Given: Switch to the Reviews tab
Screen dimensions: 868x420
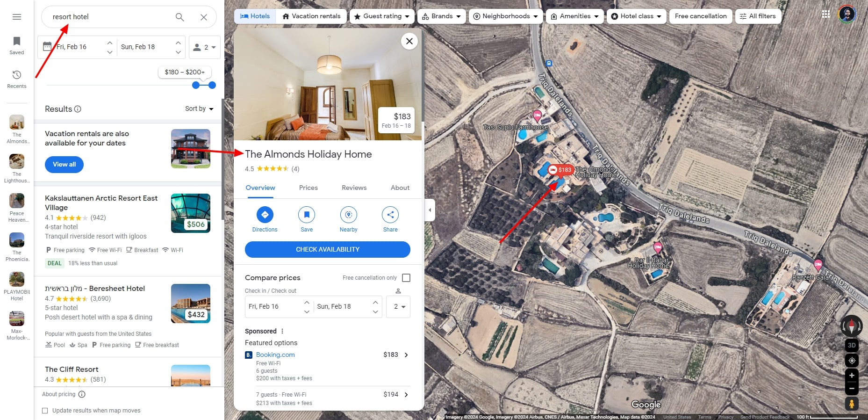Looking at the screenshot, I should click(354, 188).
